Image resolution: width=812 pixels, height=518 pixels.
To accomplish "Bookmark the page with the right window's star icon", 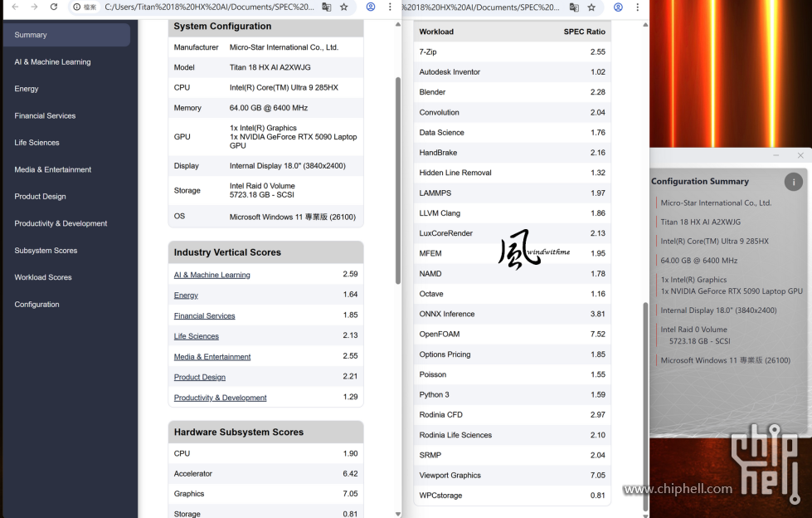I will pyautogui.click(x=591, y=7).
